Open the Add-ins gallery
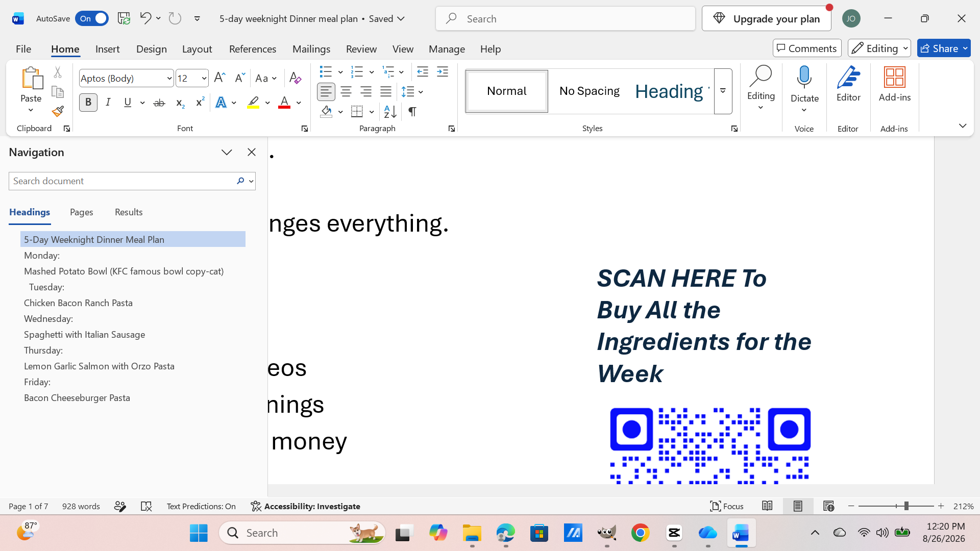980x551 pixels. 895,84
